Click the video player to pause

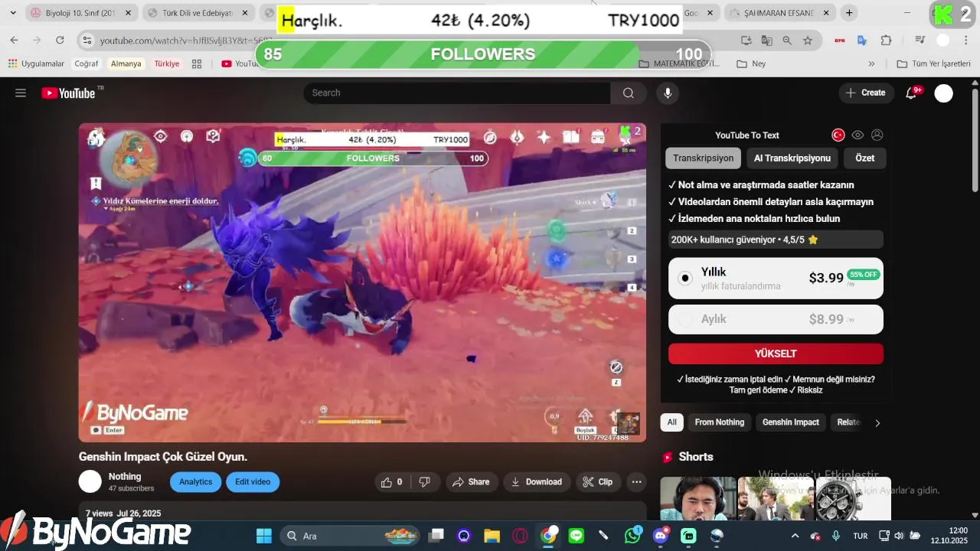point(362,282)
